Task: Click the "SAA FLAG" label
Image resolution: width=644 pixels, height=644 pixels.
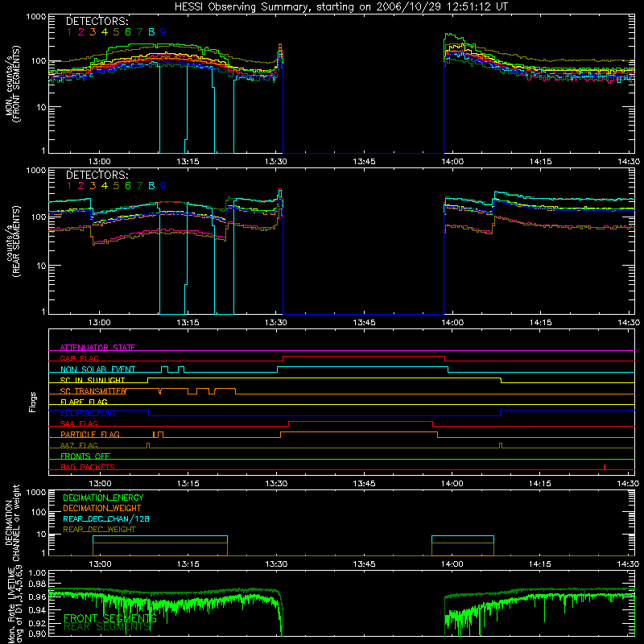Action: pyautogui.click(x=79, y=423)
